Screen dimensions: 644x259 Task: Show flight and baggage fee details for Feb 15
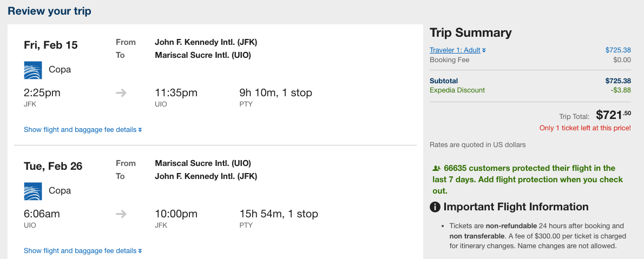(83, 130)
